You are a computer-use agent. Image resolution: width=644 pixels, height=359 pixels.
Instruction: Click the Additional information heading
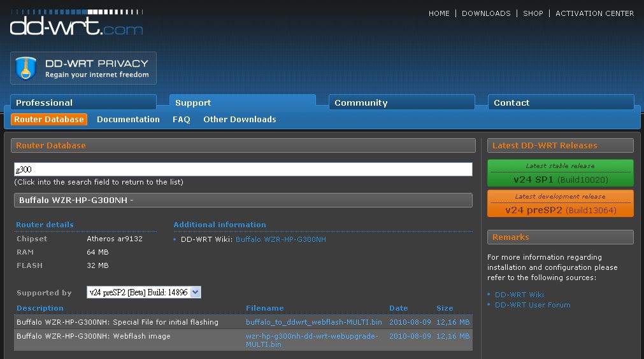click(220, 225)
